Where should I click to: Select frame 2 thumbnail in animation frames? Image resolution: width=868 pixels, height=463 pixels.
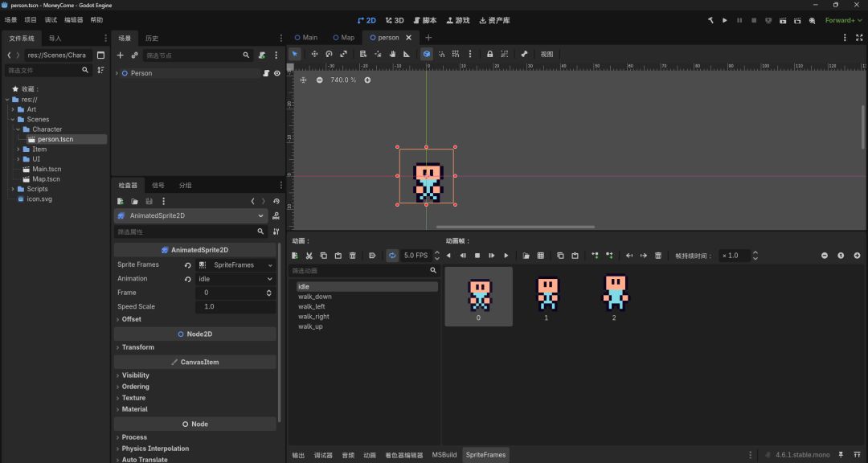(615, 297)
